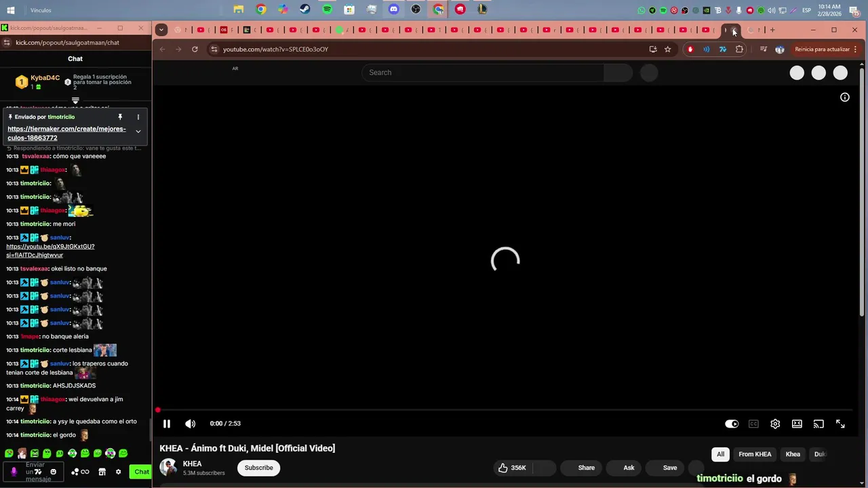The height and width of the screenshot is (488, 868).
Task: Unpin the pinned chat message
Action: click(120, 117)
